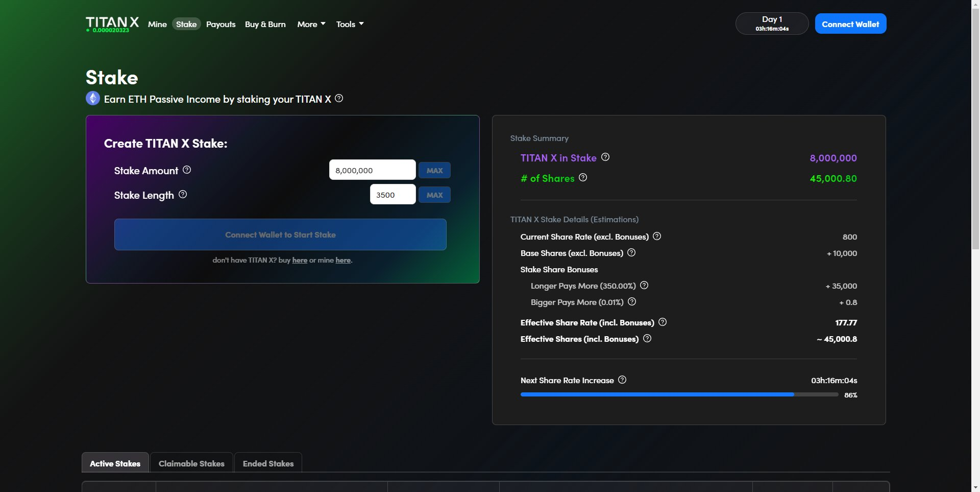This screenshot has width=980, height=492.
Task: Click the Stake Amount input field
Action: click(372, 170)
